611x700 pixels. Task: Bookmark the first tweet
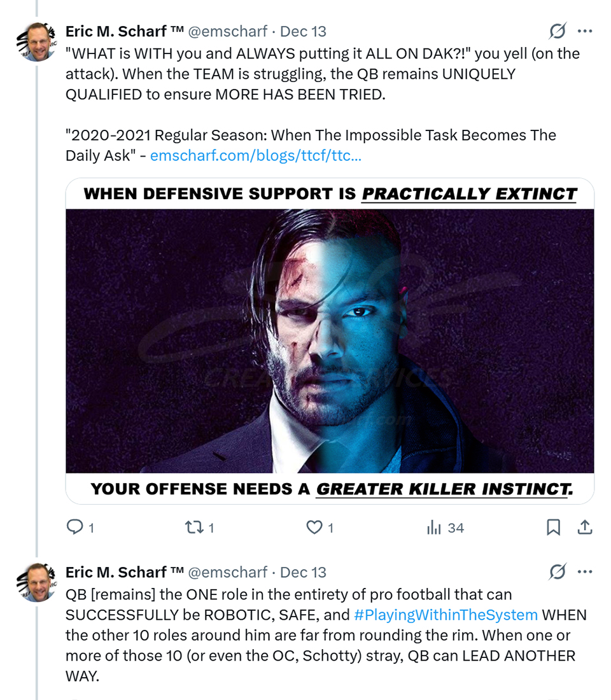point(553,527)
